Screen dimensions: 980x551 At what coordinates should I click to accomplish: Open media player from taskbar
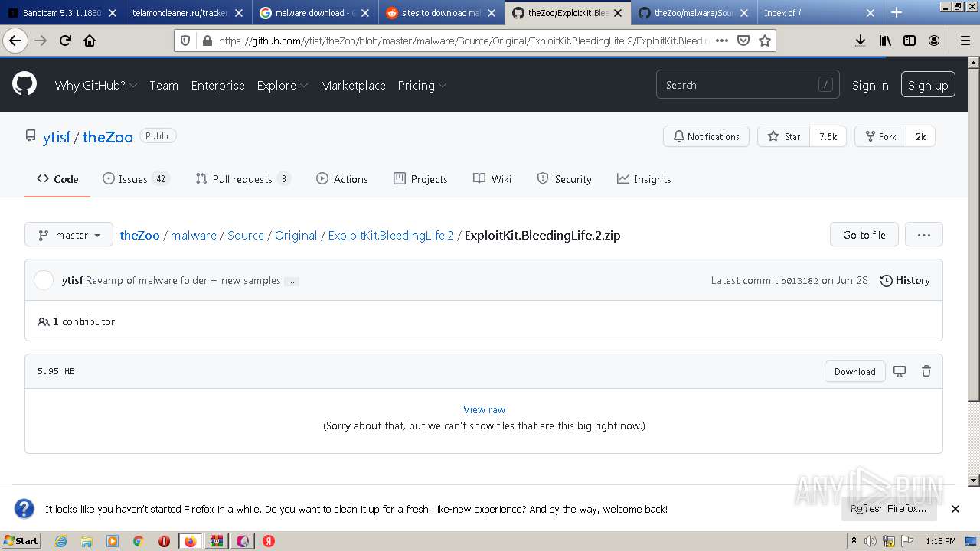(x=112, y=540)
